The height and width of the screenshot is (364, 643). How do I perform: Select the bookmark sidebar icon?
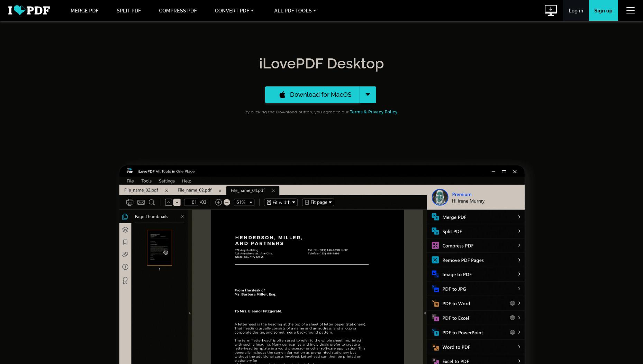(x=125, y=242)
